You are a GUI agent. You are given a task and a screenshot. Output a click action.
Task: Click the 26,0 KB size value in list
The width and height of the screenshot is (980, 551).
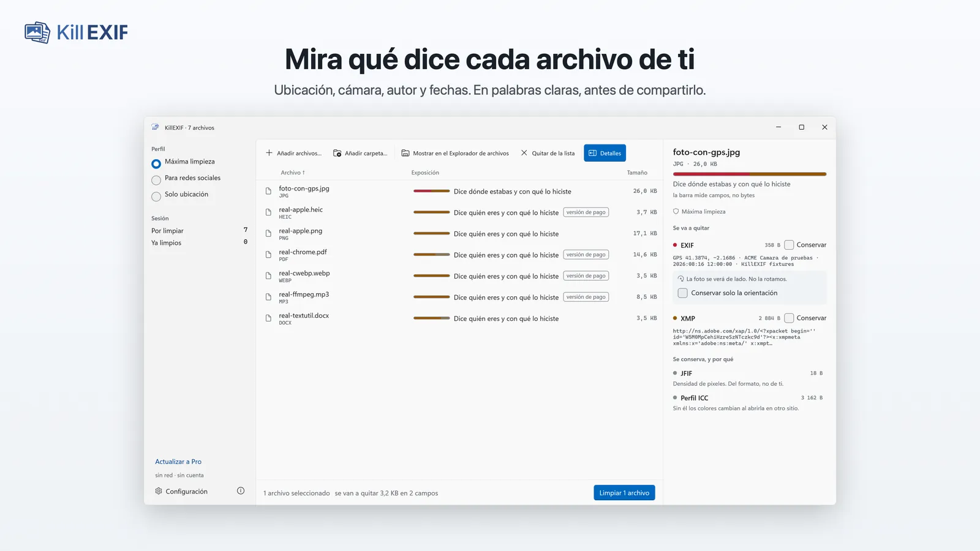(645, 191)
